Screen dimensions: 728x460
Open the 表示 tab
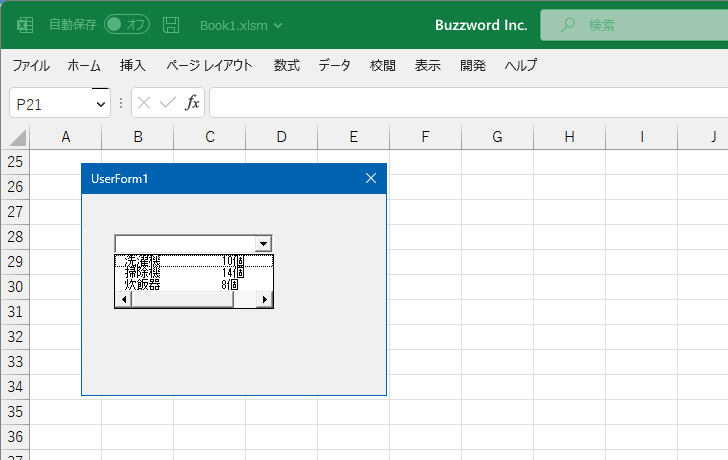tap(428, 65)
